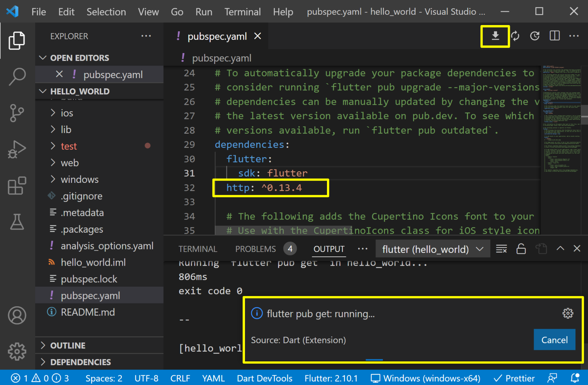Open the Search view in activity bar
Viewport: 588px width, 385px height.
(x=17, y=76)
